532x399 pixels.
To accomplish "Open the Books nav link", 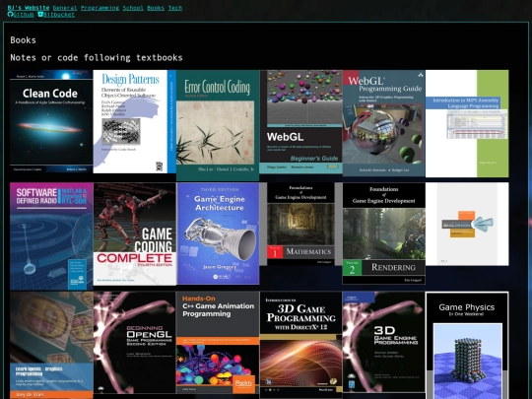I will [156, 8].
